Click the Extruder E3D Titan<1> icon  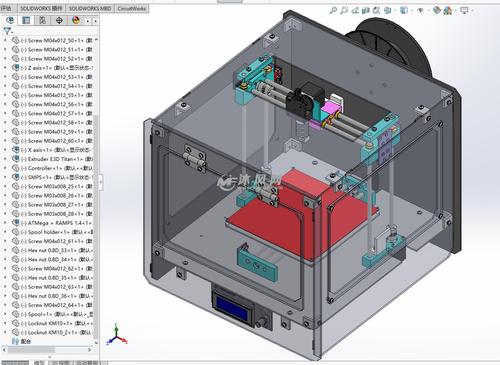[15, 159]
